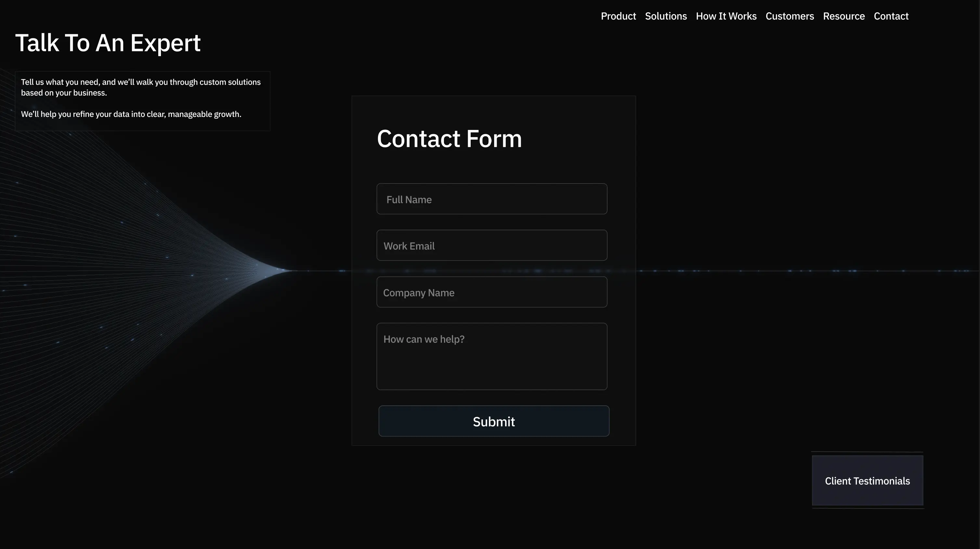Viewport: 980px width, 549px height.
Task: Click the 'refine your data' paragraph text
Action: pos(131,113)
